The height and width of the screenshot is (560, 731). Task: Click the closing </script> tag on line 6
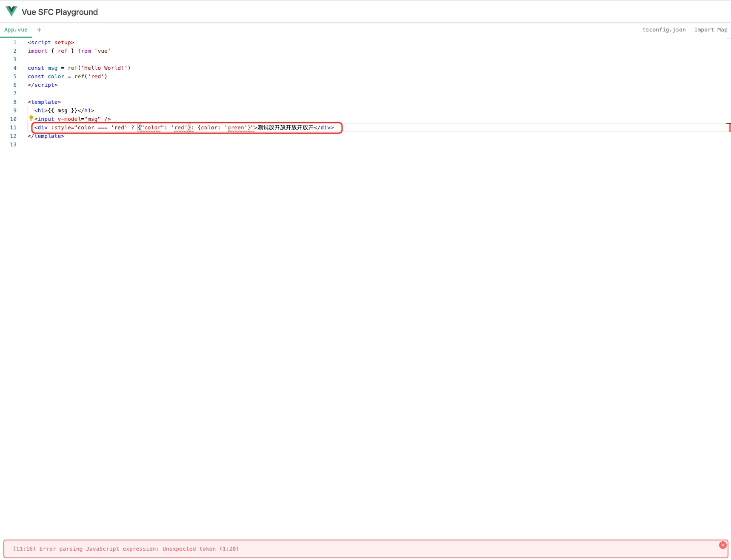tap(43, 85)
